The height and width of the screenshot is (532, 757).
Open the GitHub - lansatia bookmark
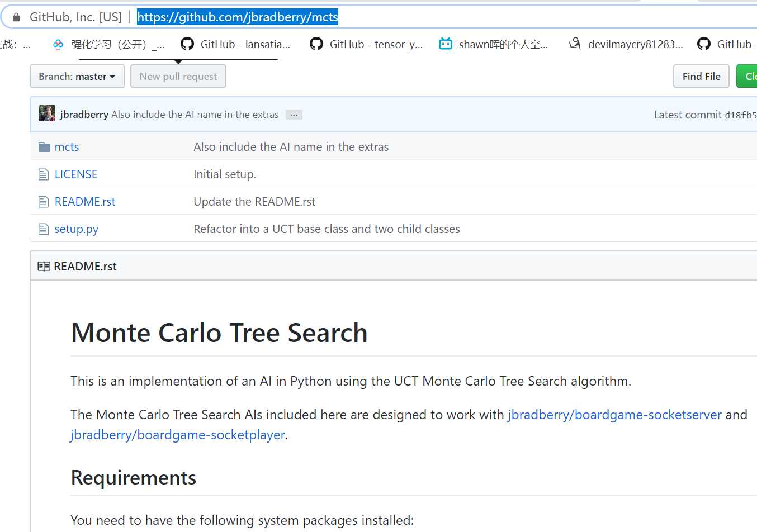[x=236, y=44]
